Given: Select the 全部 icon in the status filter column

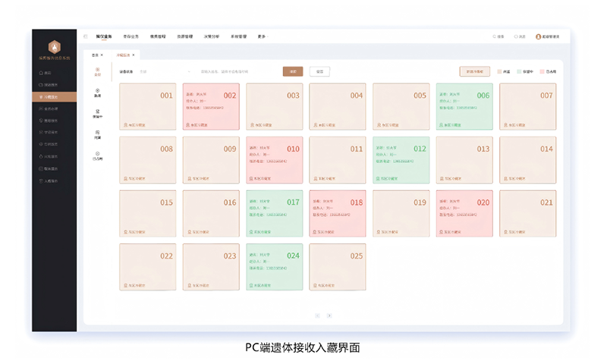Looking at the screenshot, I should click(97, 70).
